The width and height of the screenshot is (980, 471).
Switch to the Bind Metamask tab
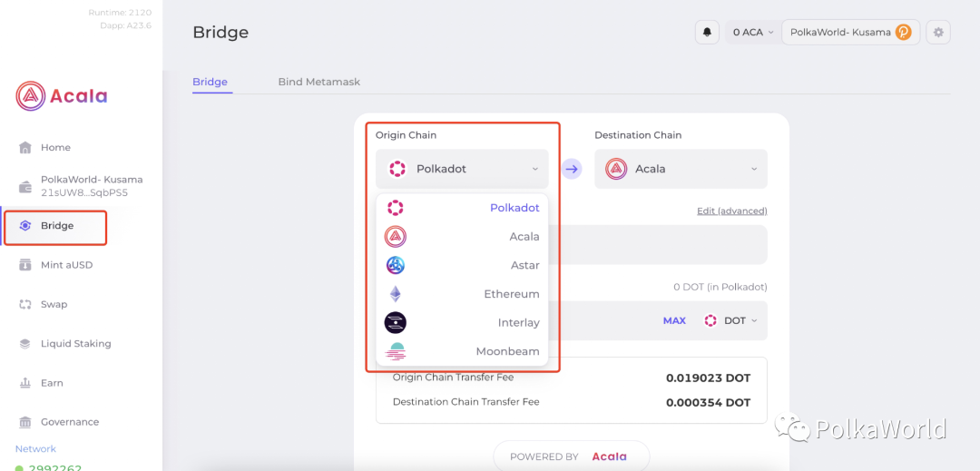(x=318, y=82)
